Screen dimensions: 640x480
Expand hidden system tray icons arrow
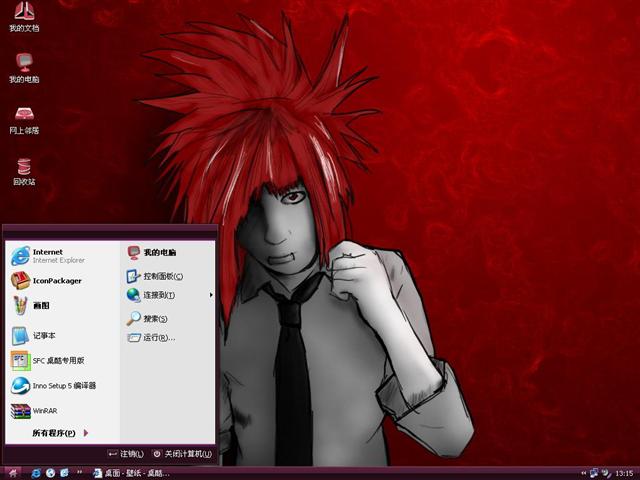[584, 473]
